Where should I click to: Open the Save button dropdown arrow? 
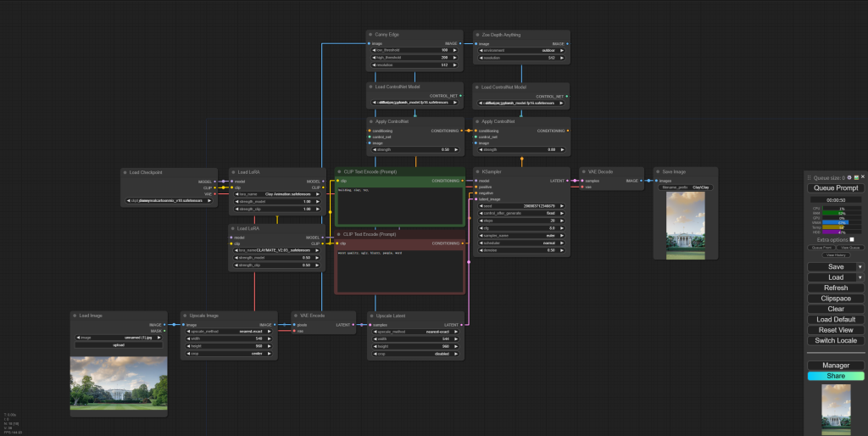coord(860,267)
